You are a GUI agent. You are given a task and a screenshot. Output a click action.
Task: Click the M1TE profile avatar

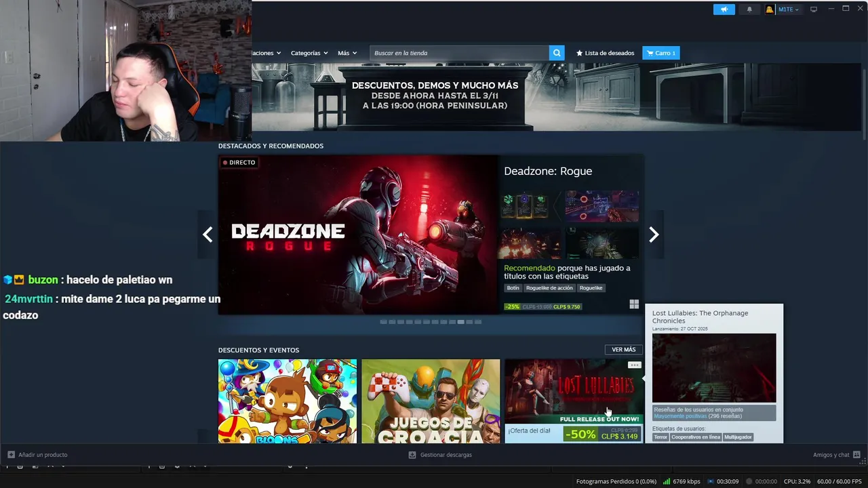point(770,9)
